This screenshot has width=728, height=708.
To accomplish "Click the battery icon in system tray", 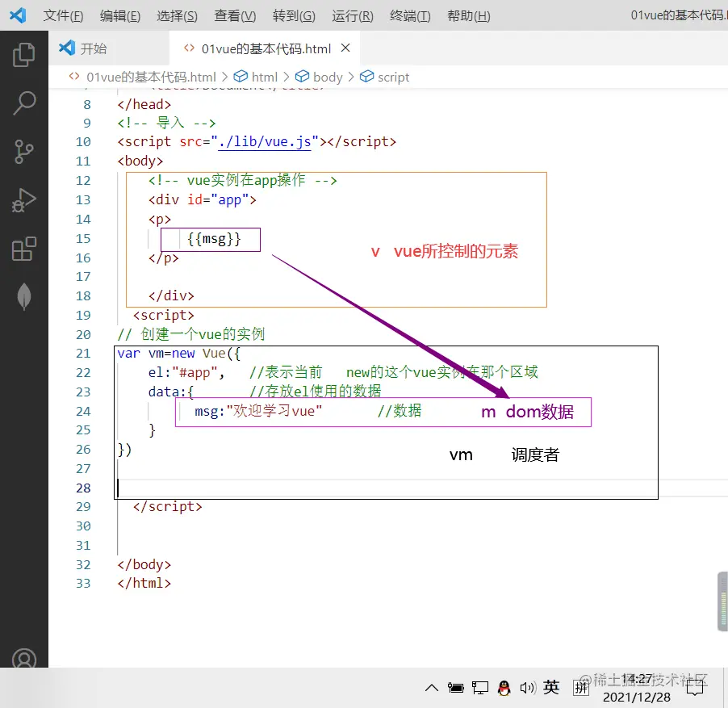I will click(455, 688).
